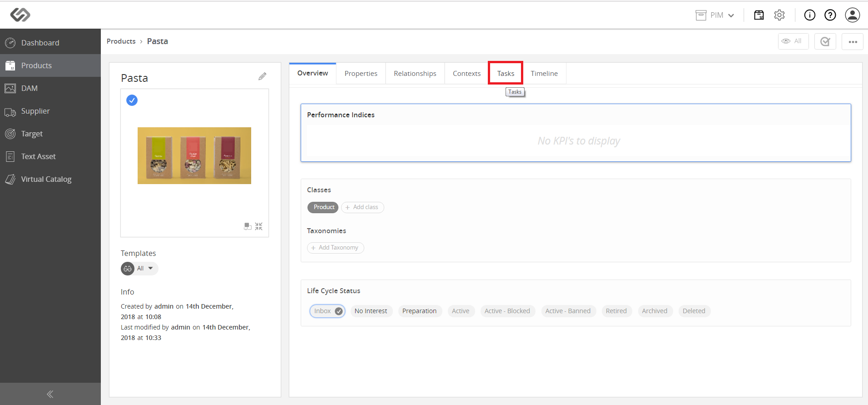
Task: Open the Supplier section
Action: [x=50, y=111]
